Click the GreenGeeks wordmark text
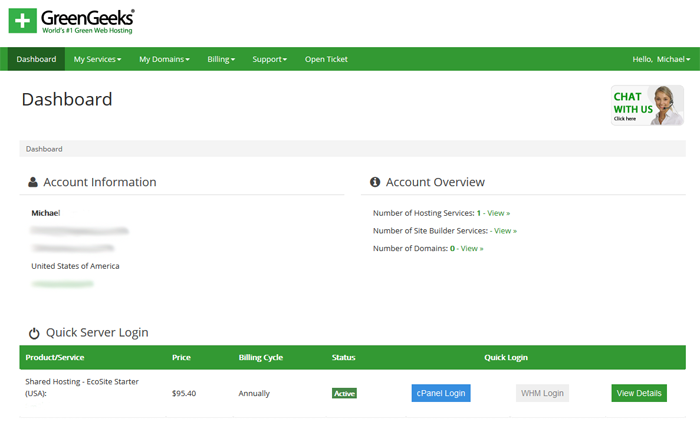The image size is (700, 422). coord(88,18)
